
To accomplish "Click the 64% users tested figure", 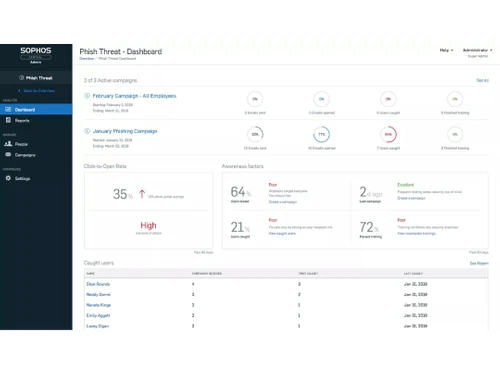I will tap(241, 192).
